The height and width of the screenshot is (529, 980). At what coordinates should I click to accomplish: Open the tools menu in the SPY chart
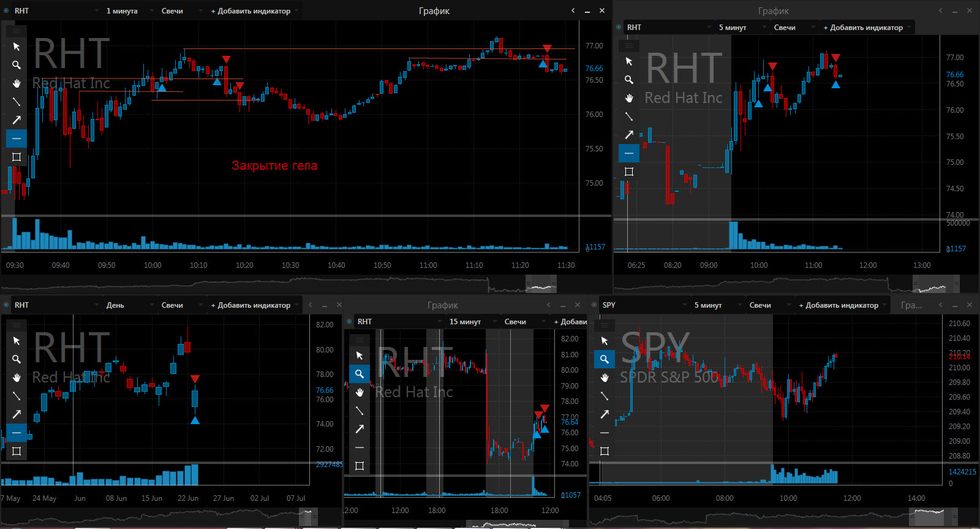pos(605,325)
